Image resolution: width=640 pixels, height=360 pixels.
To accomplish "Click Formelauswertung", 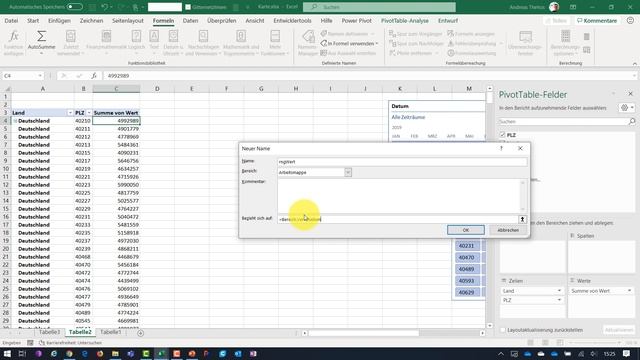I will coord(471,53).
